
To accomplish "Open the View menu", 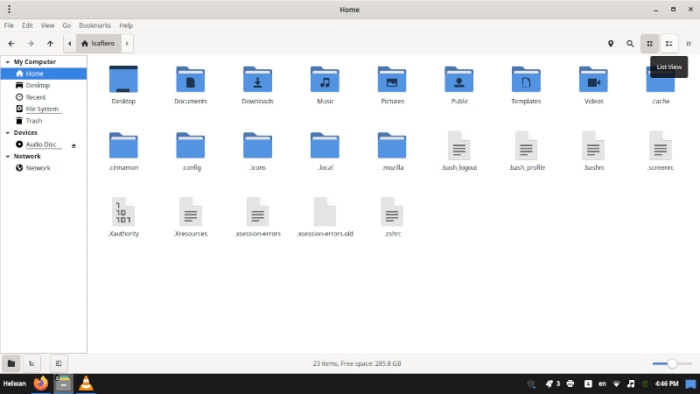I will point(47,25).
